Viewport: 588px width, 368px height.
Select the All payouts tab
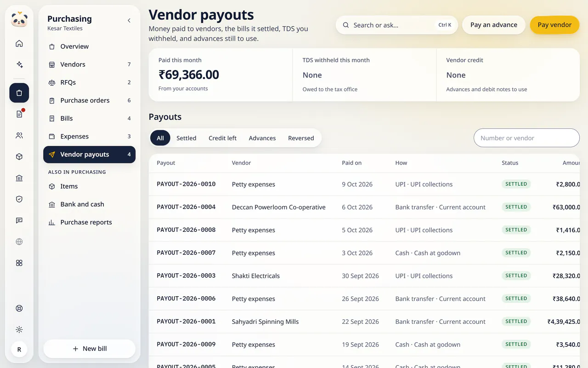(160, 138)
